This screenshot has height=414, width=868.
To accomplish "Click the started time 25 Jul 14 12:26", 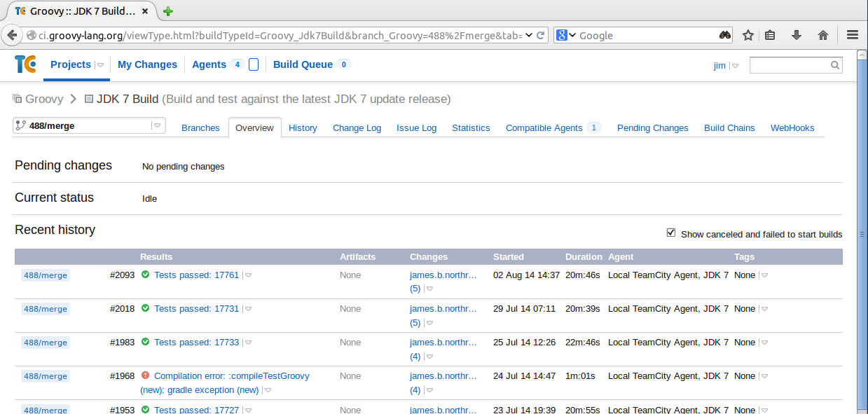I will pyautogui.click(x=524, y=342).
